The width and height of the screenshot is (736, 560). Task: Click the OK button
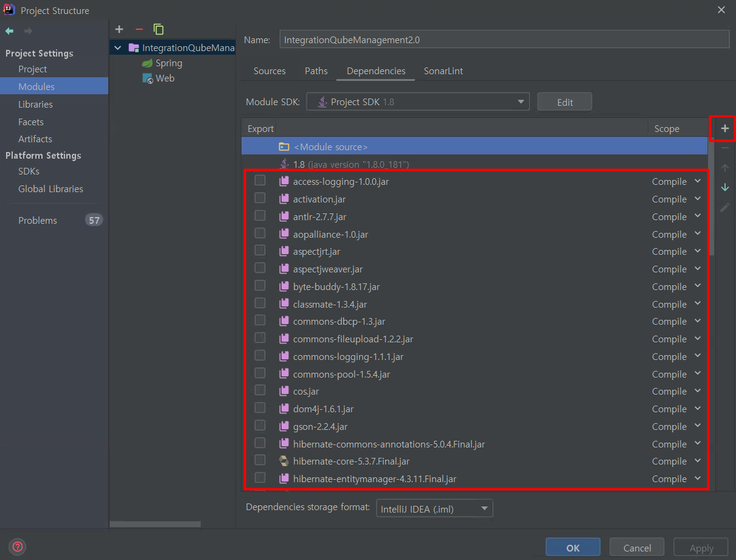573,548
